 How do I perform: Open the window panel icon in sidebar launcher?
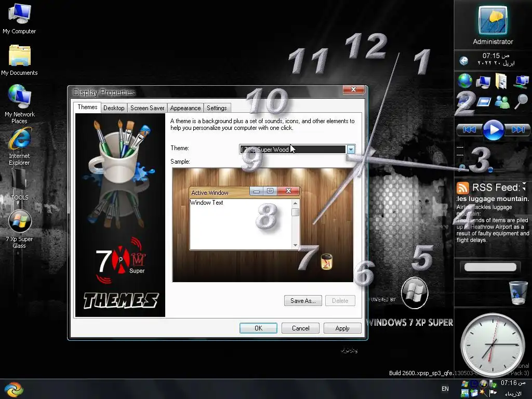point(484,101)
